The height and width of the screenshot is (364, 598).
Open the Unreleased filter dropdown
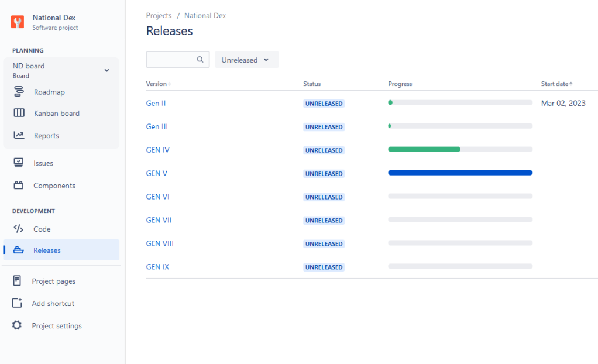246,60
